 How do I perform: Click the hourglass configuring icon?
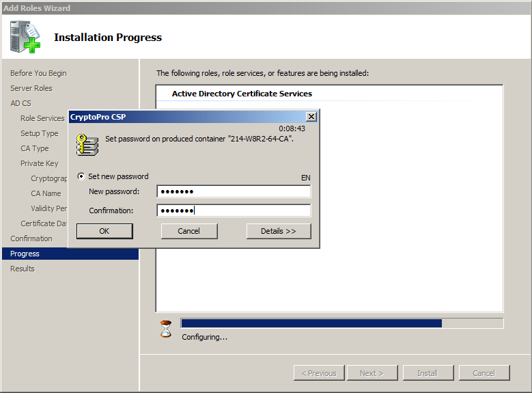167,328
